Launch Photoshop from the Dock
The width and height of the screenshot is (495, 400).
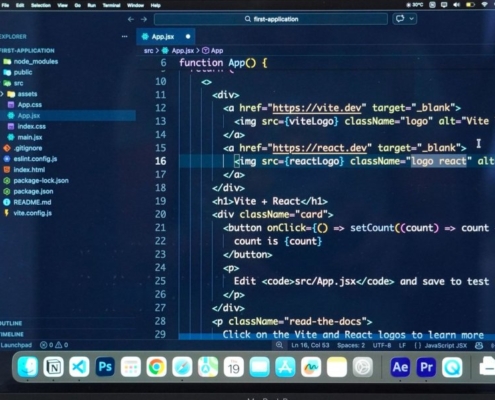pos(105,367)
